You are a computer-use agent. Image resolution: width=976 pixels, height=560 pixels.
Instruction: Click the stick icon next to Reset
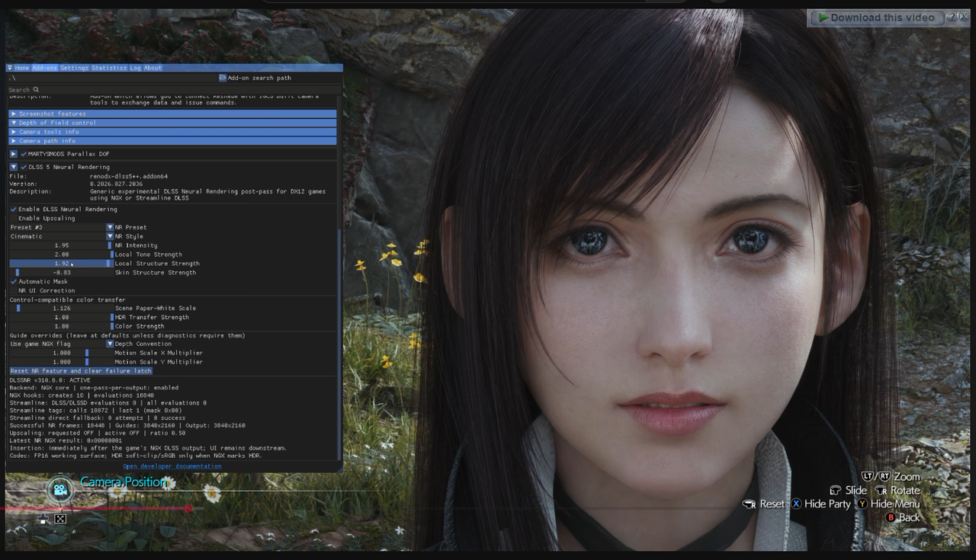click(x=749, y=504)
